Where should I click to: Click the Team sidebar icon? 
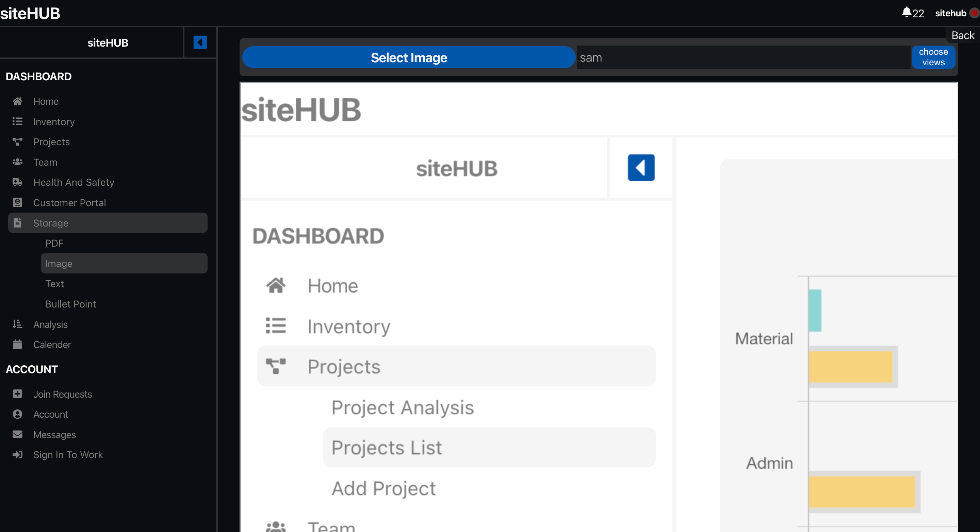17,162
